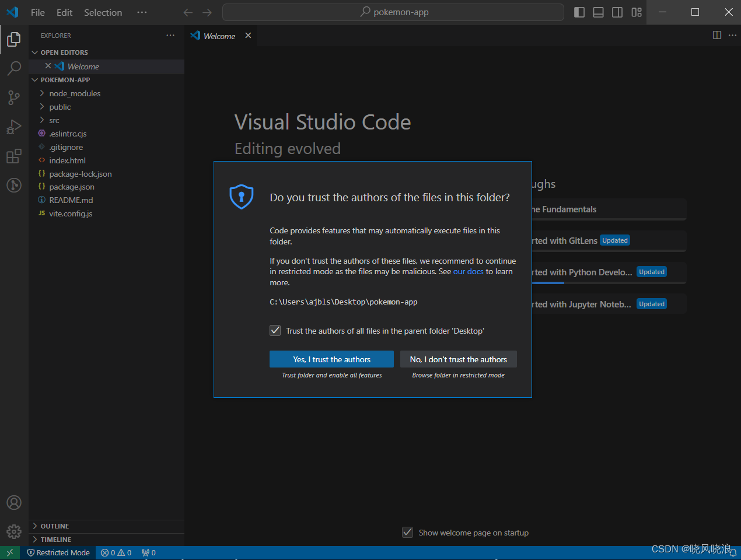The width and height of the screenshot is (741, 560).
Task: Toggle Show welcome page on startup checkbox
Action: 408,532
